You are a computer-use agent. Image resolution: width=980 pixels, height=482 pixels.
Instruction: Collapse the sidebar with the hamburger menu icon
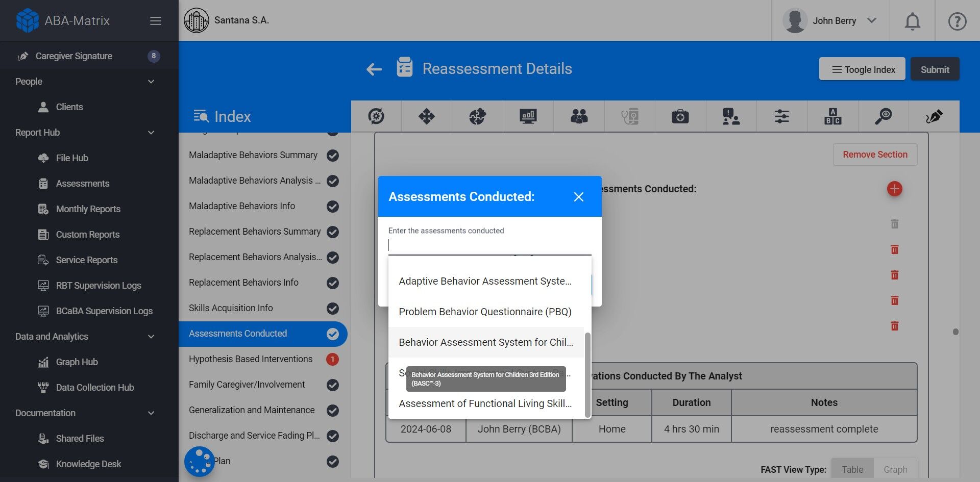[x=156, y=21]
